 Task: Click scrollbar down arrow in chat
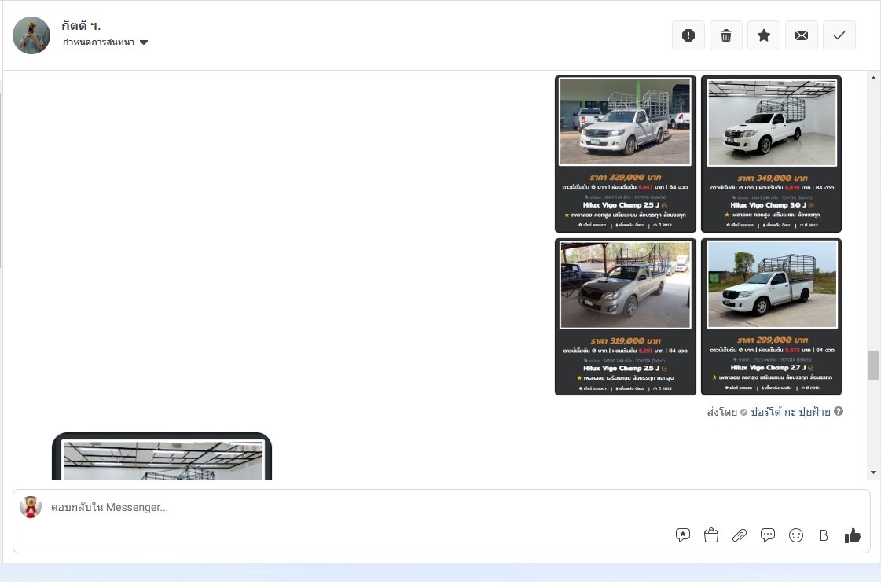point(873,472)
